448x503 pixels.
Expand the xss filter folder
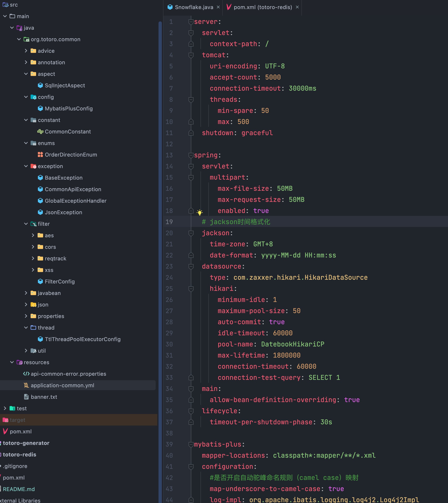click(33, 270)
